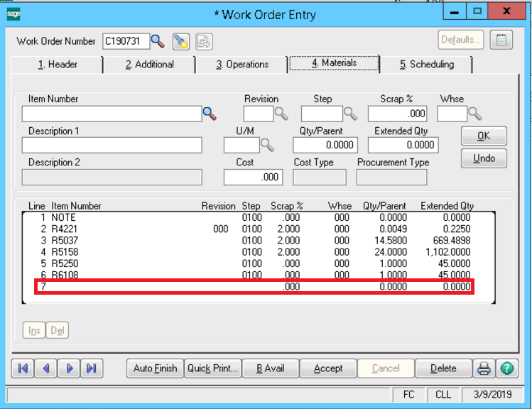Switch to the 3. Operations tab
Image resolution: width=532 pixels, height=409 pixels.
click(x=242, y=65)
